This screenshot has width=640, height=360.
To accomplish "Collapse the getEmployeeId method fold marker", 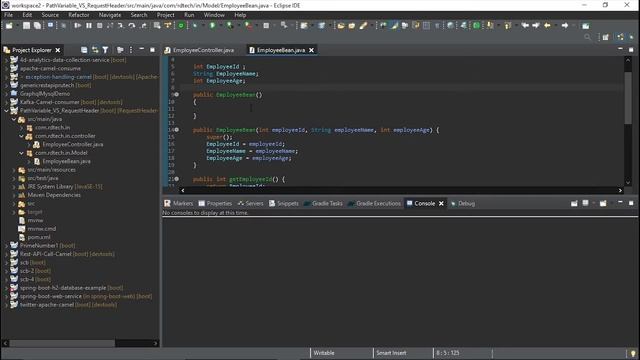I will pyautogui.click(x=177, y=179).
